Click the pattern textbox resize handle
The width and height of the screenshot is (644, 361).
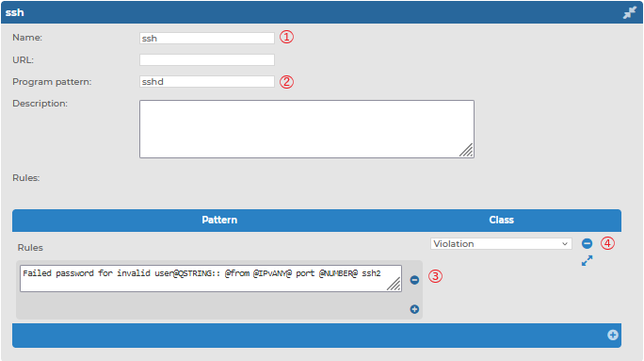(394, 284)
